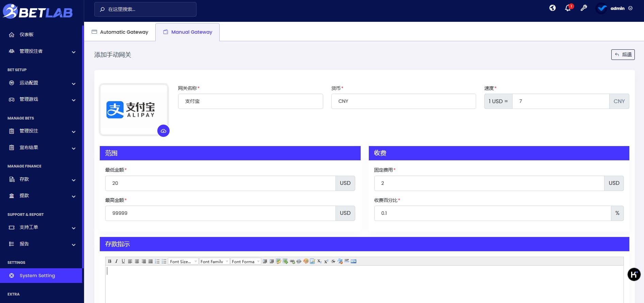Insert an ordered numbered list

tap(157, 261)
